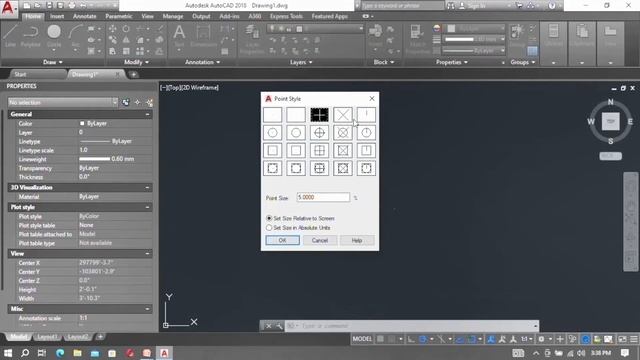Activate the Circle tool

coord(54,36)
